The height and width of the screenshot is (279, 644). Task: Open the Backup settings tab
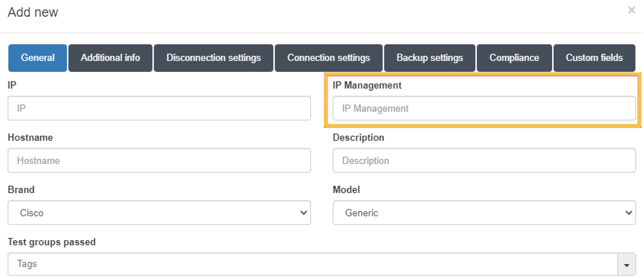click(x=429, y=58)
